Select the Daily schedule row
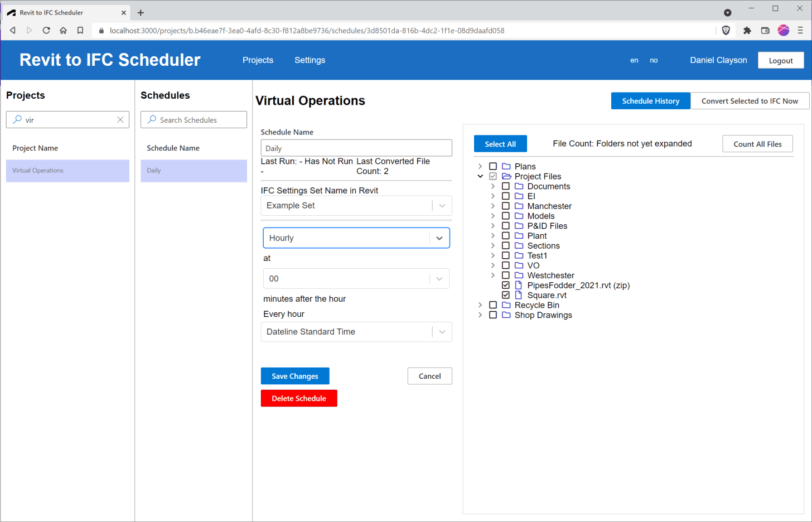Viewport: 812px width, 522px height. point(194,171)
